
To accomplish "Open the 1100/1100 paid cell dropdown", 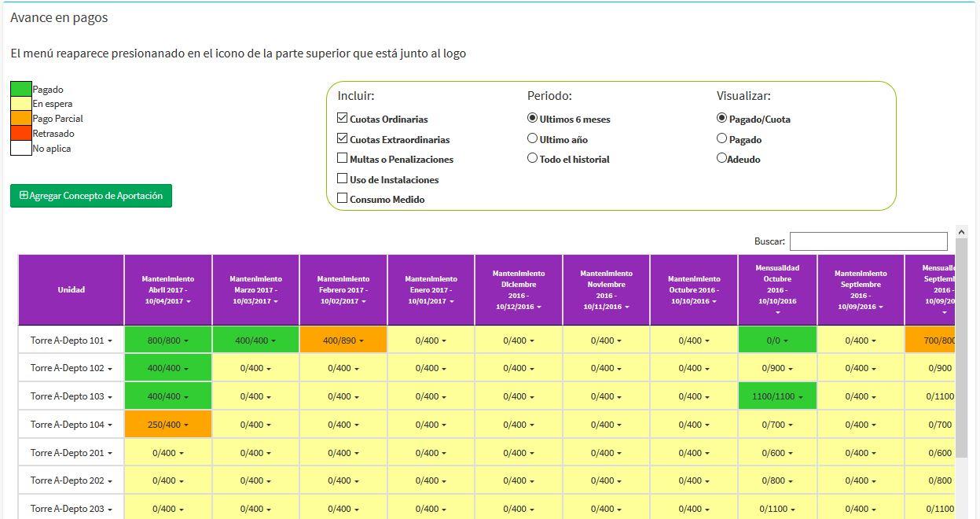I will click(x=777, y=396).
